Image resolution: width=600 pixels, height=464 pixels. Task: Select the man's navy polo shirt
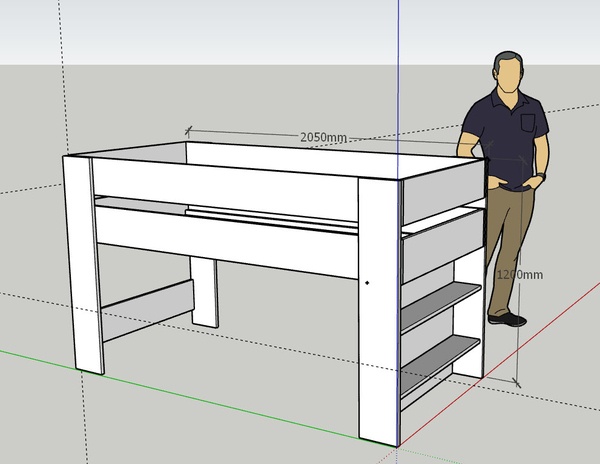[x=510, y=135]
